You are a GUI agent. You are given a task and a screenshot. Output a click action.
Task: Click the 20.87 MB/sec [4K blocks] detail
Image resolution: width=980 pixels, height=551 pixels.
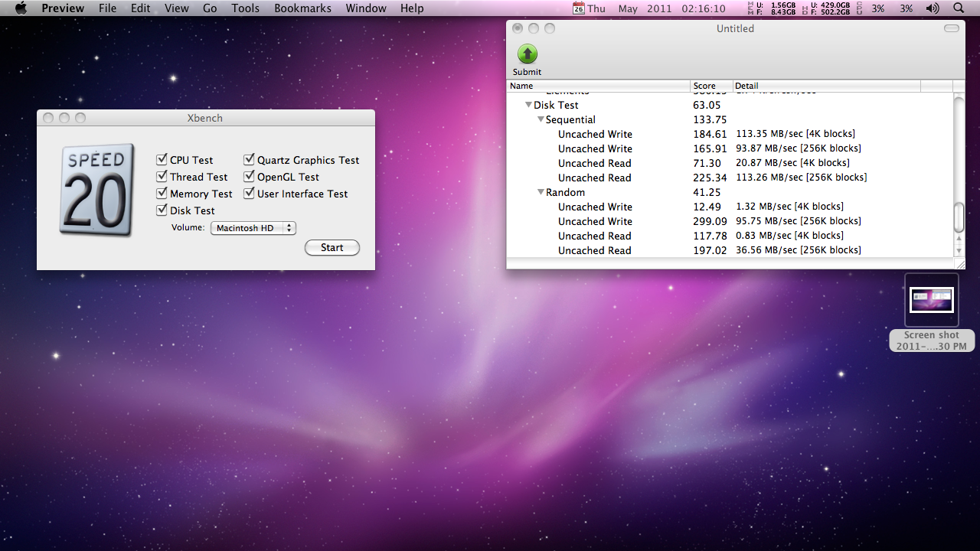[x=792, y=163]
